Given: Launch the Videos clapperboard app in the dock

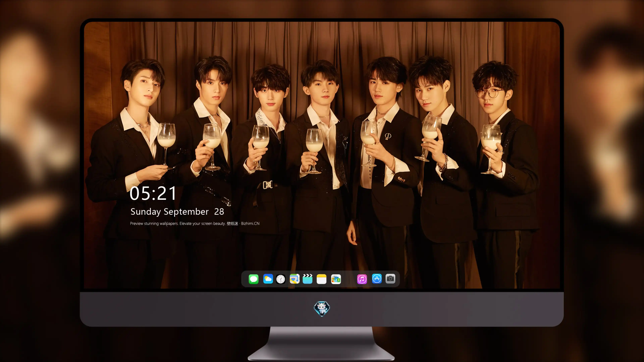Looking at the screenshot, I should click(308, 279).
